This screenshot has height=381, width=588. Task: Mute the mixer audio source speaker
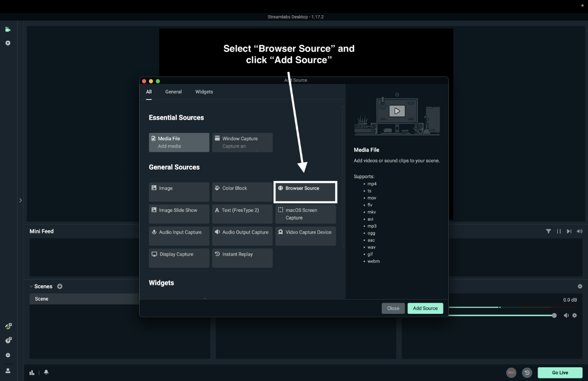coord(566,315)
